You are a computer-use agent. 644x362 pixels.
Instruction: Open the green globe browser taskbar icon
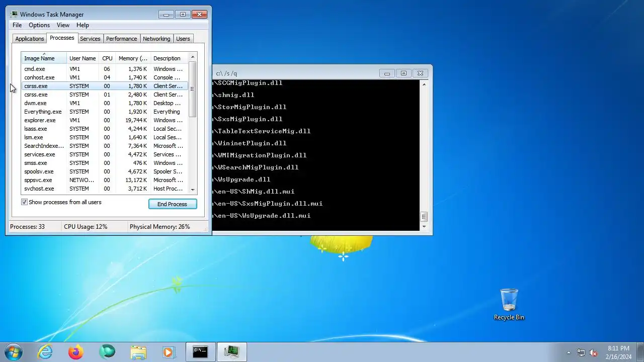coord(107,352)
